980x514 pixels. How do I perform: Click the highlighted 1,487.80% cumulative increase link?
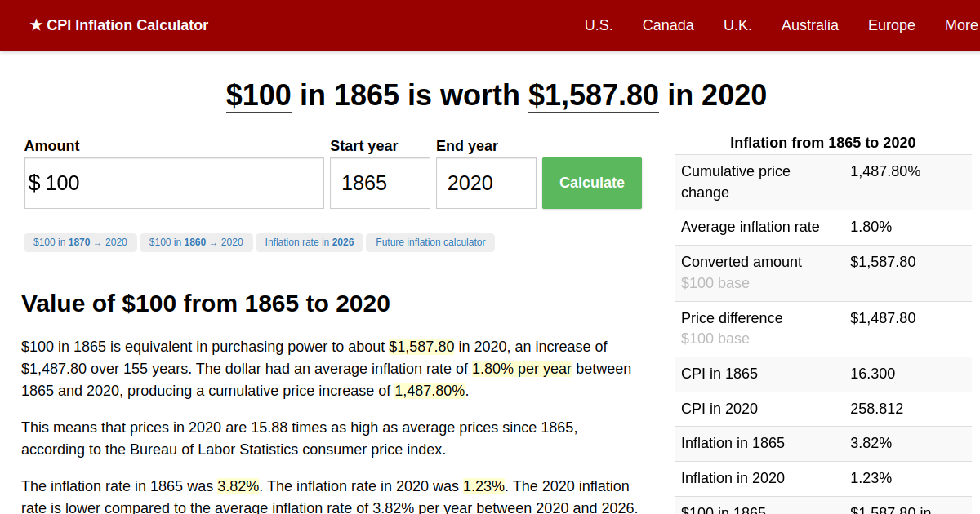click(430, 391)
